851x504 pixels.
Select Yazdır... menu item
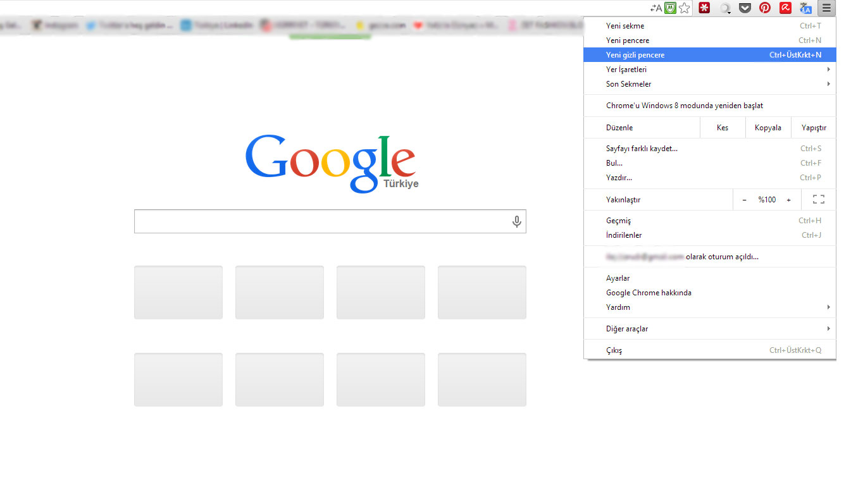pos(710,178)
